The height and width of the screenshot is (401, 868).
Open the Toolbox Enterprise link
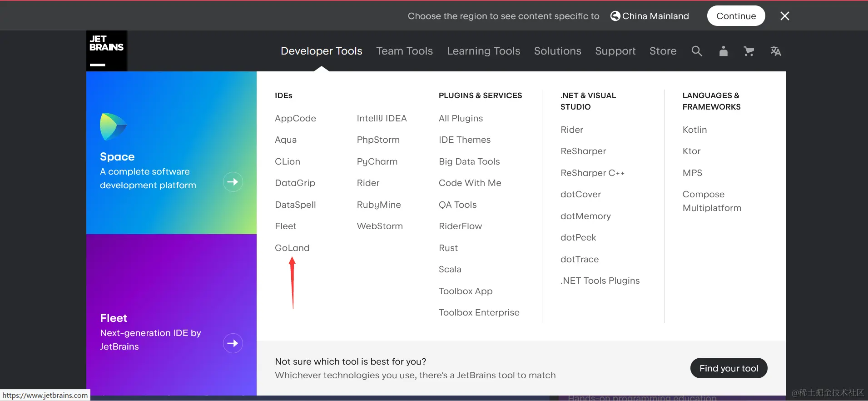[x=479, y=312]
